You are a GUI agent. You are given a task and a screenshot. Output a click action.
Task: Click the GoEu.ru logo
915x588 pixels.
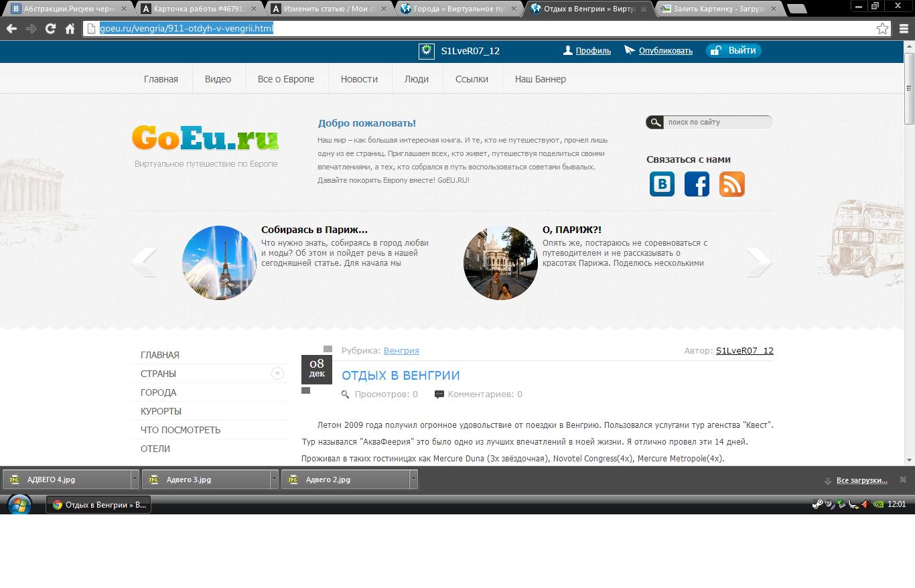coord(205,137)
